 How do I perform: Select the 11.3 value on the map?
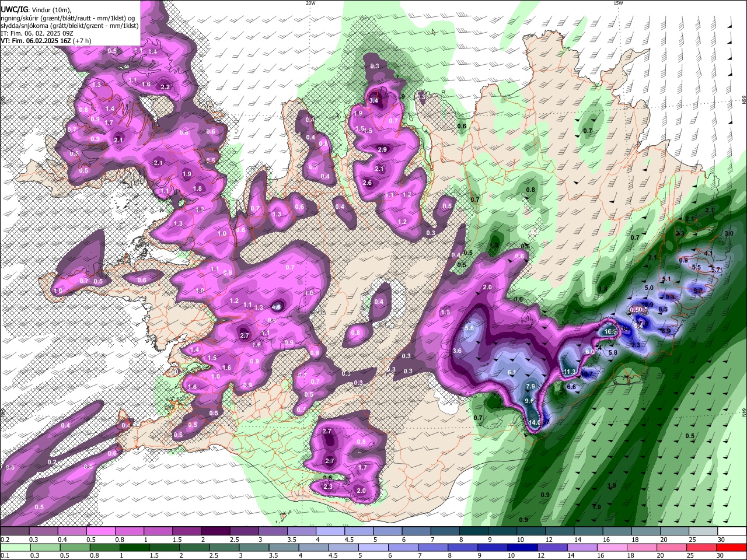[x=570, y=372]
